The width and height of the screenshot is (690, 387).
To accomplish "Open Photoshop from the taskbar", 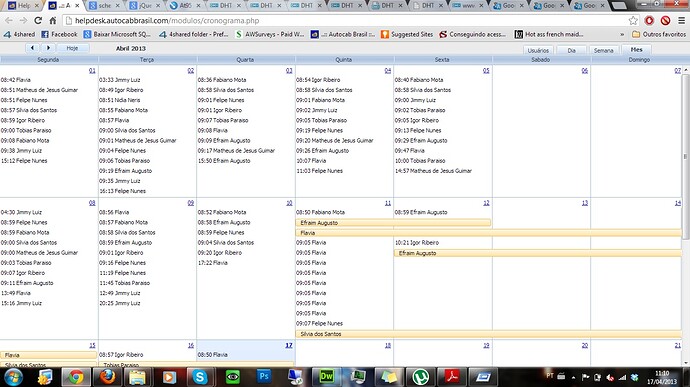I will pyautogui.click(x=264, y=376).
